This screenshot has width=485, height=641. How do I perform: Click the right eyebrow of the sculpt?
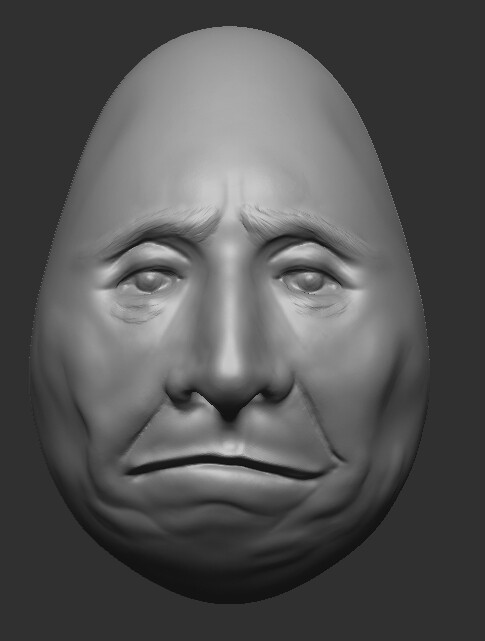point(301,226)
